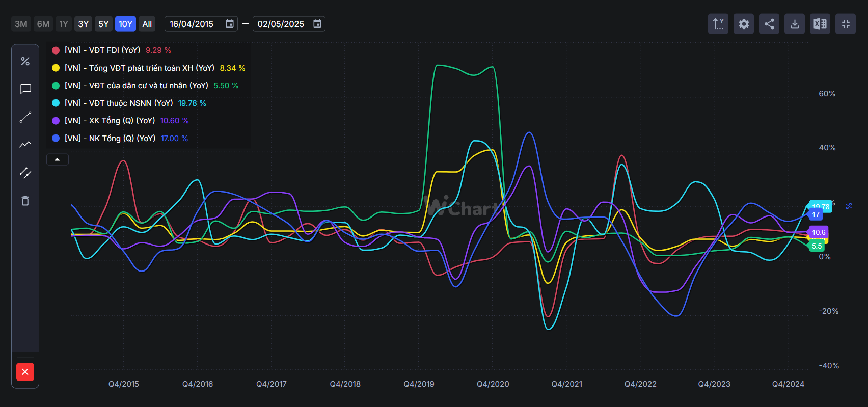The height and width of the screenshot is (407, 868).
Task: Select the trend line drawing tool
Action: point(25,117)
